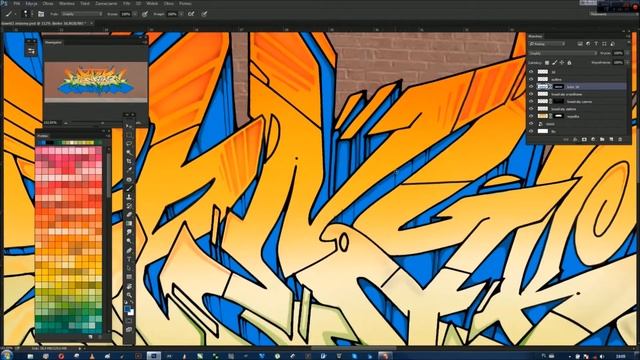The width and height of the screenshot is (640, 360).
Task: Hide the 'outline' layer
Action: click(531, 79)
